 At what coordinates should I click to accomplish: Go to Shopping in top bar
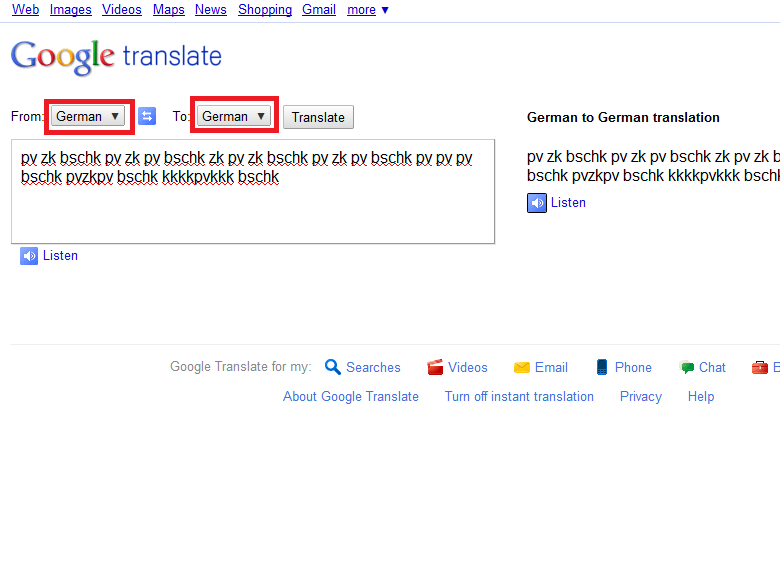click(265, 9)
